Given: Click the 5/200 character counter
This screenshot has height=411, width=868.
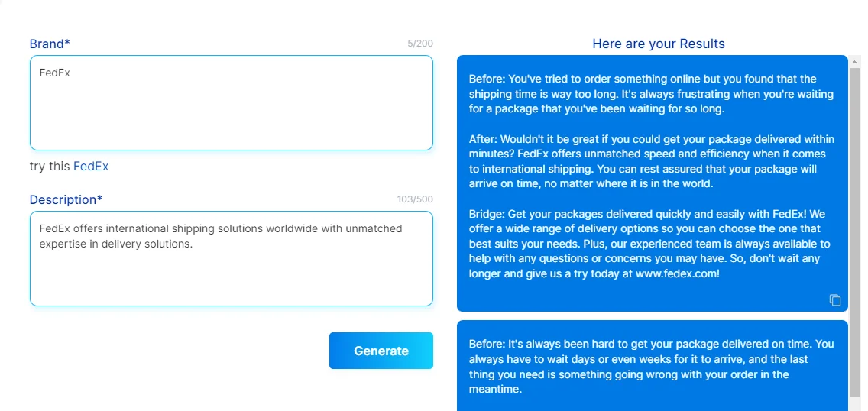Looking at the screenshot, I should (419, 44).
